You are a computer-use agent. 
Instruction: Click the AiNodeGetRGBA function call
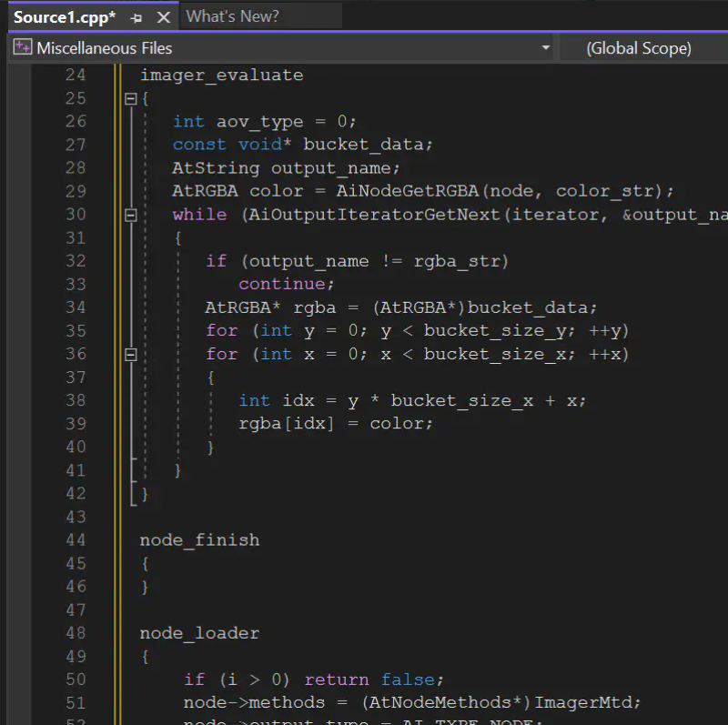408,192
